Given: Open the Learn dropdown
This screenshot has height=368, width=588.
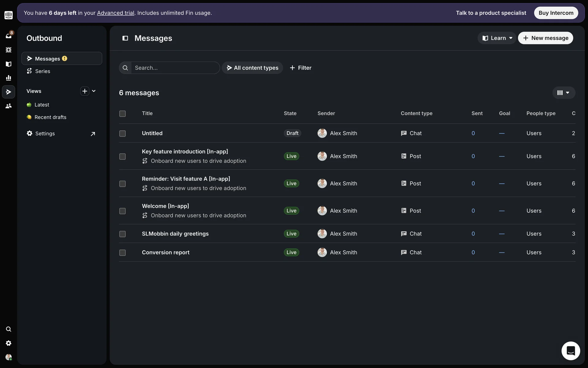Looking at the screenshot, I should [x=497, y=38].
